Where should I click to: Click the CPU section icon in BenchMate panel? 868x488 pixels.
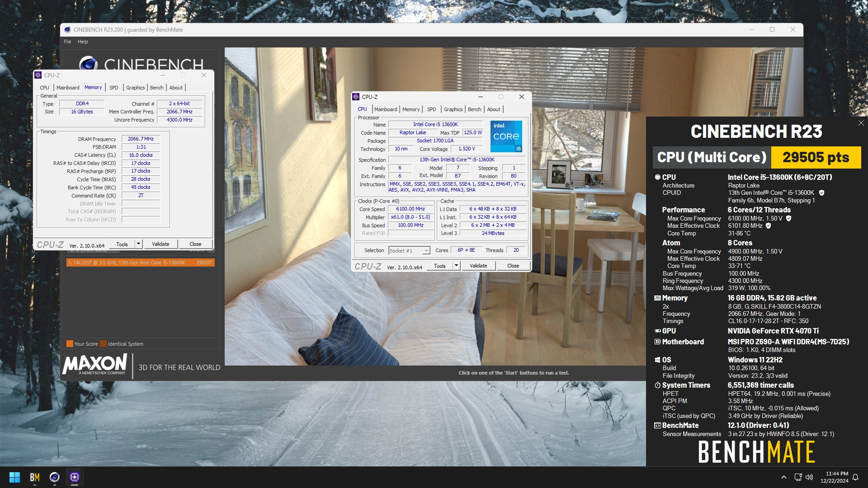click(657, 177)
